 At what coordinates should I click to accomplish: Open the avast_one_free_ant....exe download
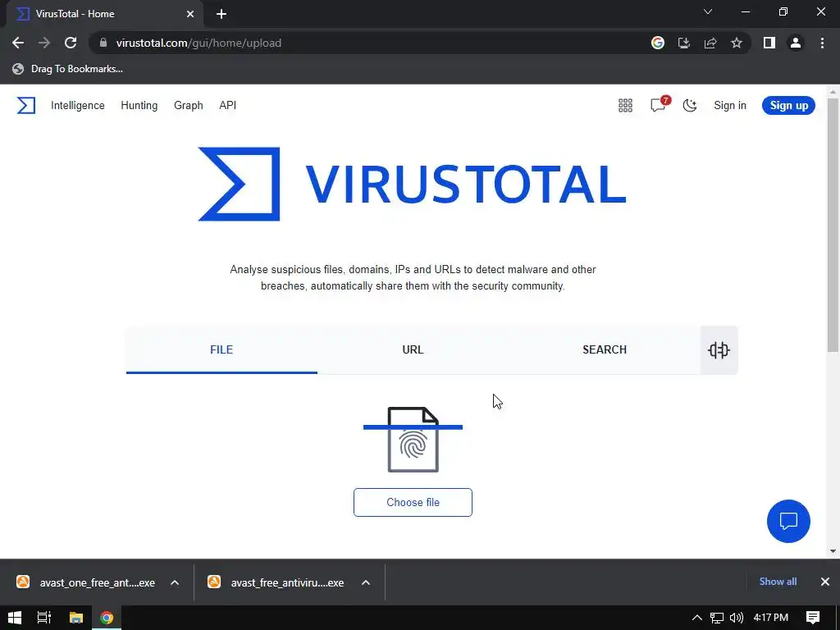tap(85, 582)
